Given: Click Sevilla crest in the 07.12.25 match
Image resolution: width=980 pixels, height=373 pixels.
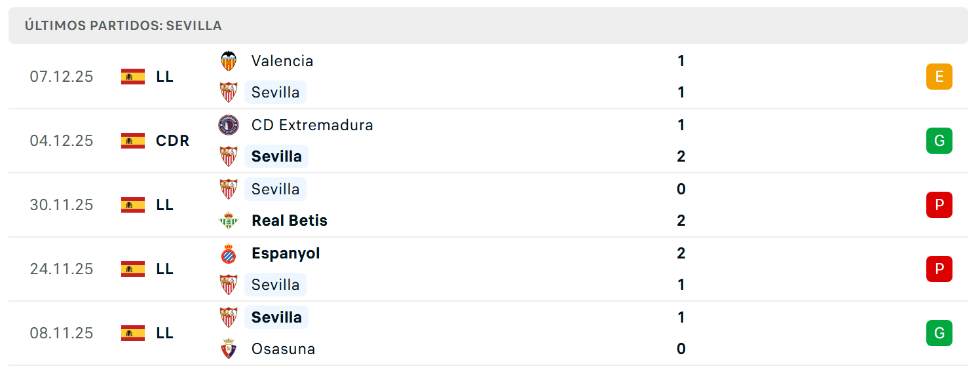Looking at the screenshot, I should (x=228, y=92).
